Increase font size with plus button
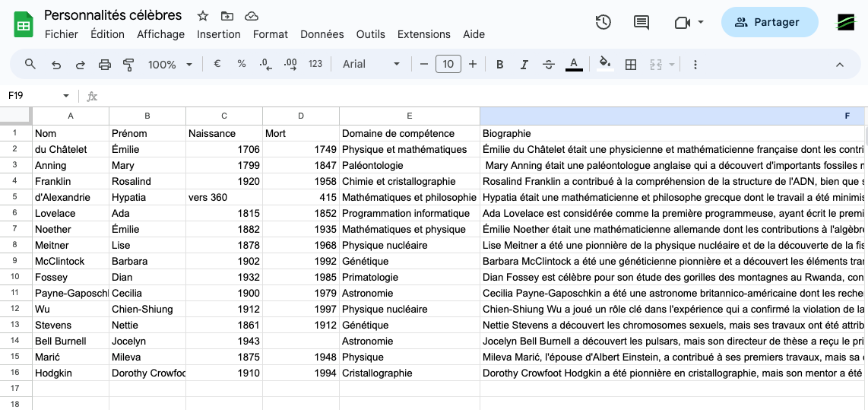The width and height of the screenshot is (868, 410). (473, 65)
